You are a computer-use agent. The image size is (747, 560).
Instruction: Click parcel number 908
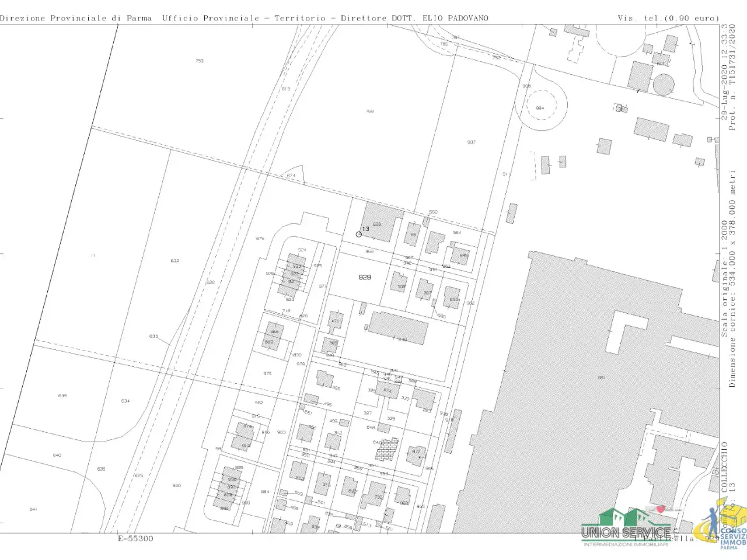point(526,86)
